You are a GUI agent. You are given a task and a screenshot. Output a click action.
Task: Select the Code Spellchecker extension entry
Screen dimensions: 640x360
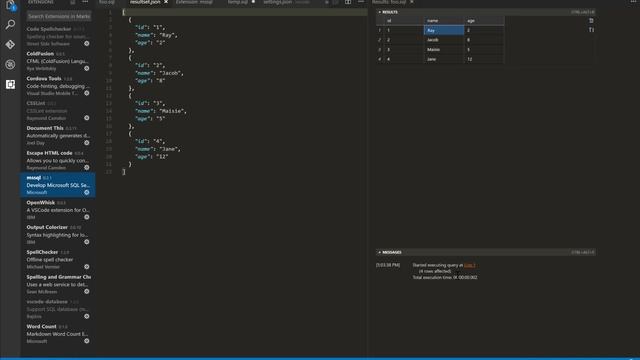pyautogui.click(x=58, y=36)
